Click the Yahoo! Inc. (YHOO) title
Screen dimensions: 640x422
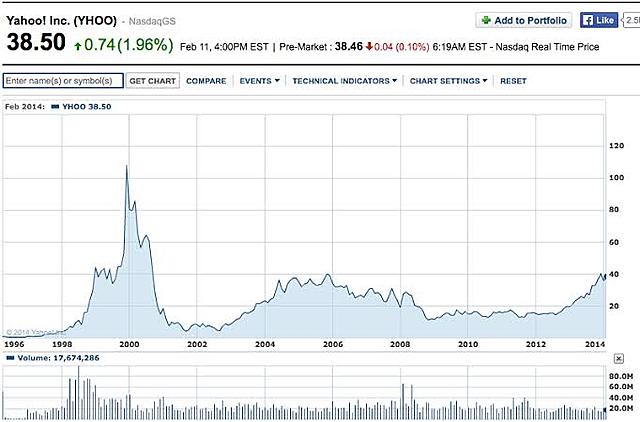pyautogui.click(x=61, y=21)
